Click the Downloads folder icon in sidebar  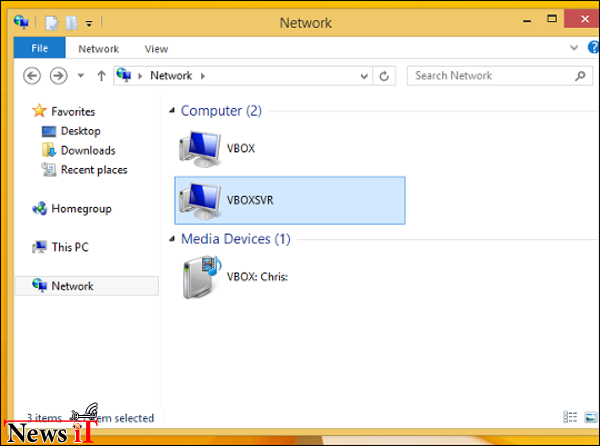(49, 150)
